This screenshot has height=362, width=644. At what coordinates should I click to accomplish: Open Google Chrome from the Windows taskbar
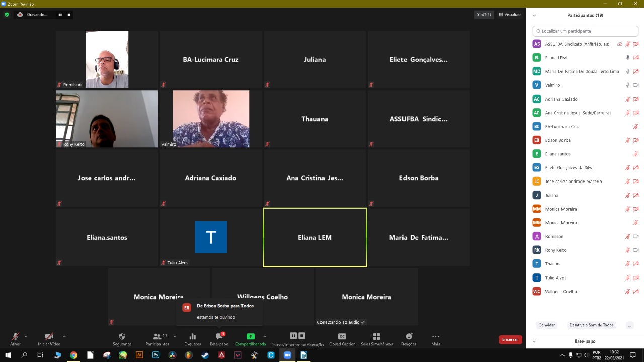[x=73, y=355]
